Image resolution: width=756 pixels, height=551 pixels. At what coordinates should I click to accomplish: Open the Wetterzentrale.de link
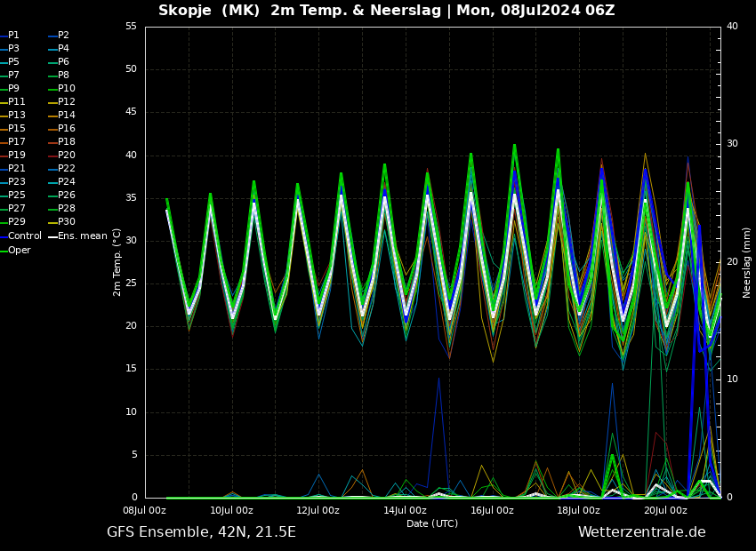(x=641, y=532)
